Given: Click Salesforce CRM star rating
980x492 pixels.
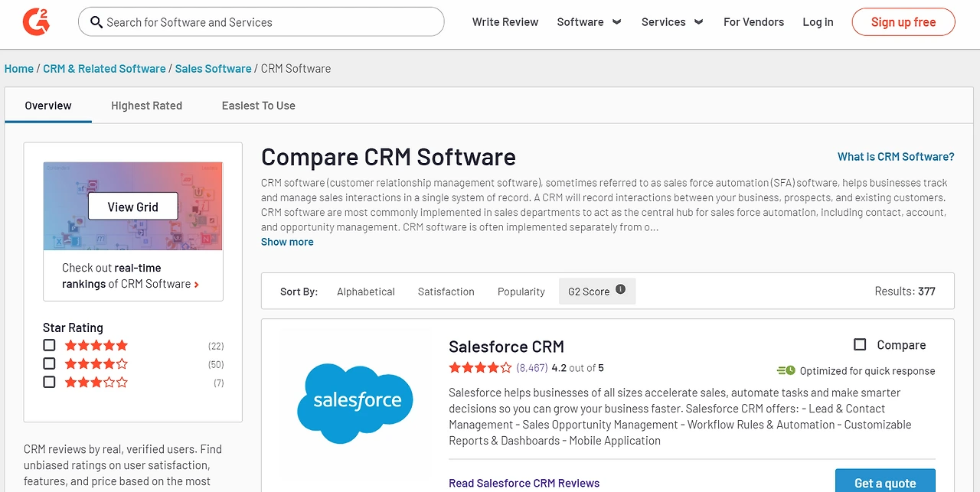Looking at the screenshot, I should (480, 368).
